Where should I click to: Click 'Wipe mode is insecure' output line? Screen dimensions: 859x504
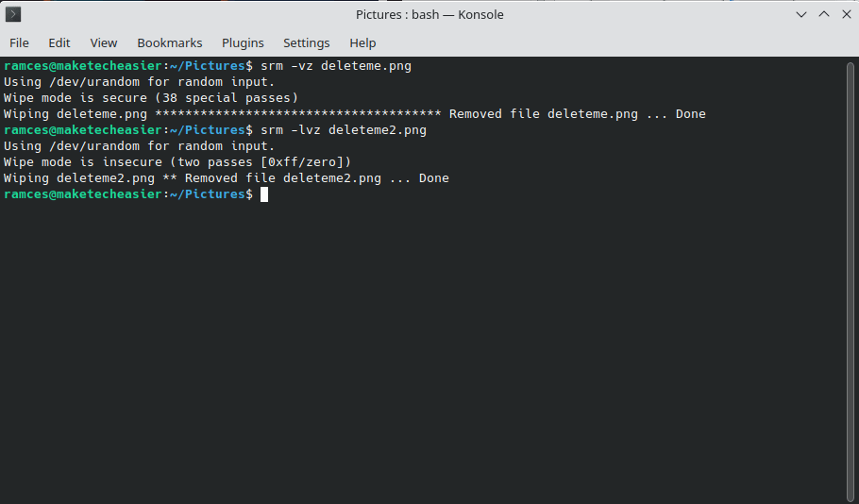pyautogui.click(x=177, y=162)
